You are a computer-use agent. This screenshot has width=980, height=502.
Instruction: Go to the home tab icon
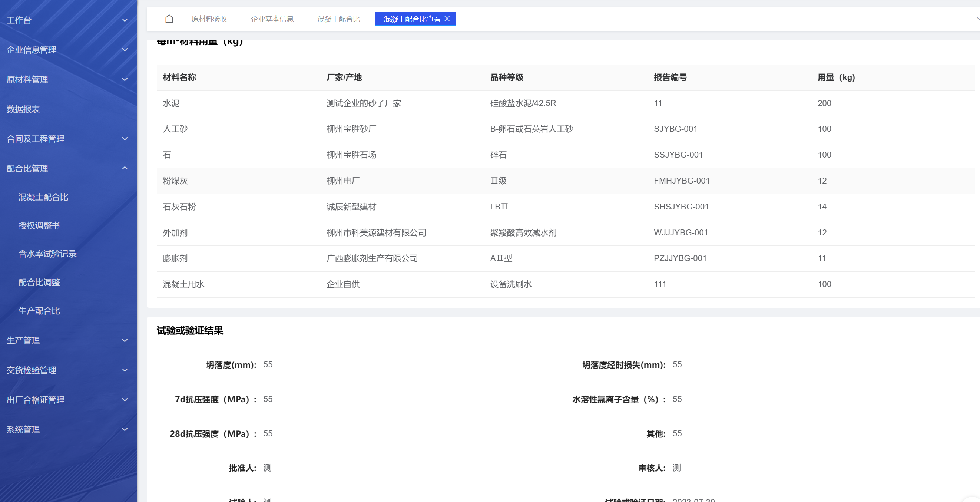[x=169, y=19]
